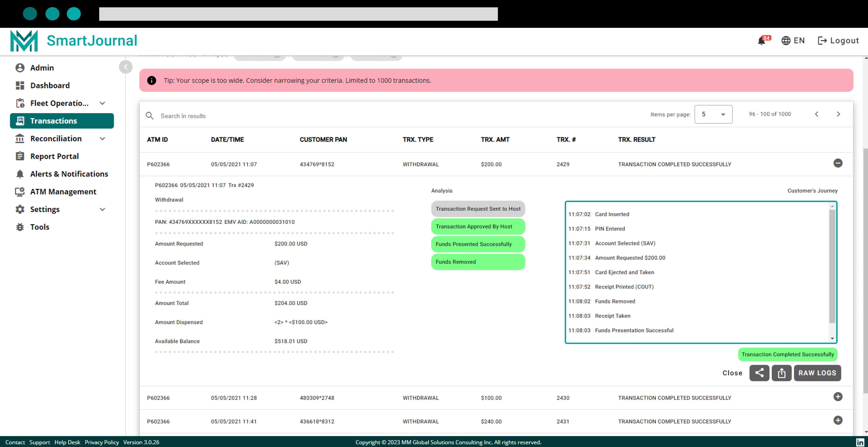Click the Contact footer link
The height and width of the screenshot is (447, 868).
15,442
